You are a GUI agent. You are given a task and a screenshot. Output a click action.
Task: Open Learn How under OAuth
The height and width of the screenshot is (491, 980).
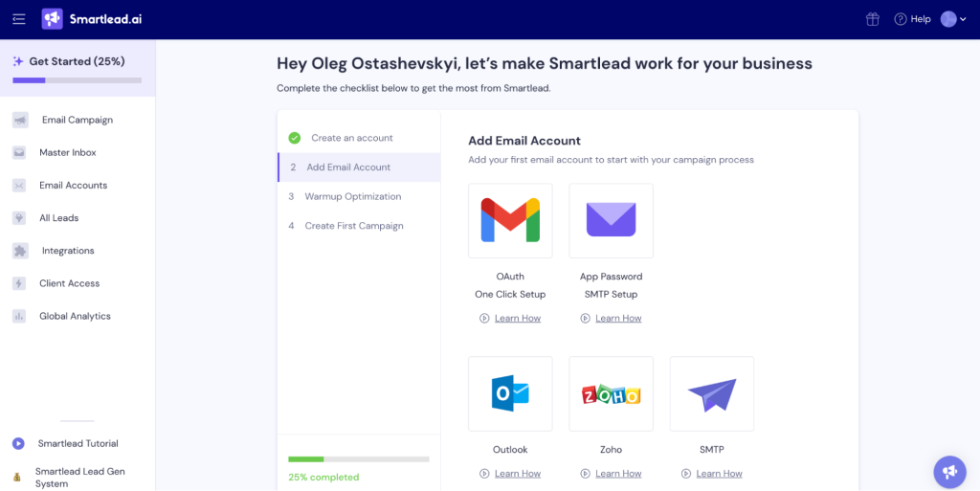pyautogui.click(x=518, y=319)
